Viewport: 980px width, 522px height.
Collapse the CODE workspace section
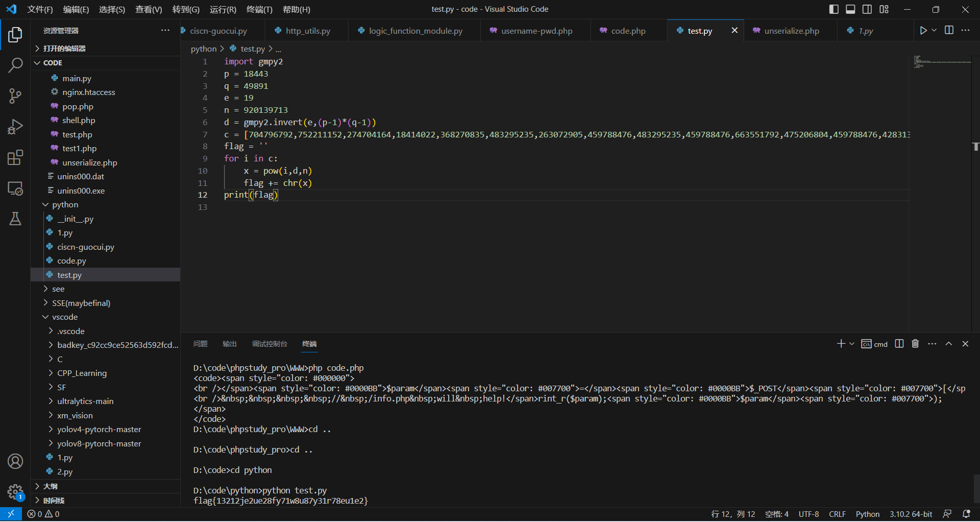(x=105, y=63)
